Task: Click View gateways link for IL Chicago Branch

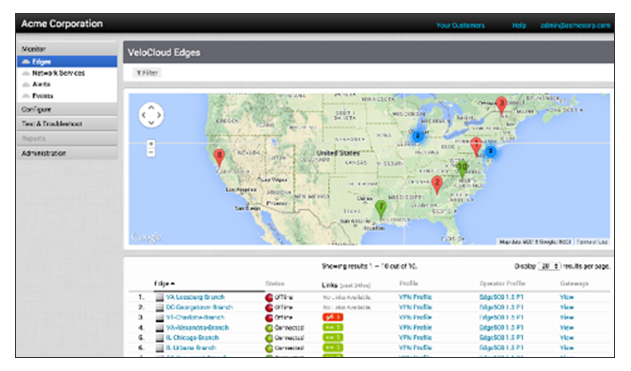Action: coord(567,338)
